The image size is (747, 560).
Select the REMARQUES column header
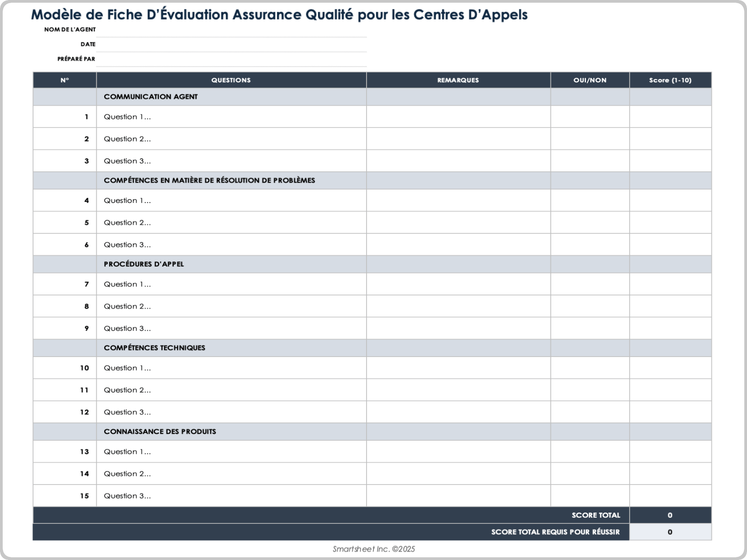coord(458,80)
